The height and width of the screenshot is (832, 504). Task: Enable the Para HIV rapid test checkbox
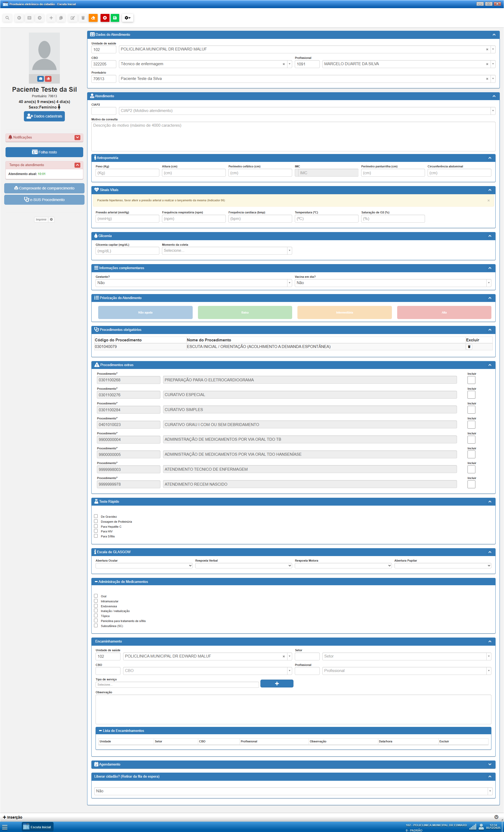[96, 531]
